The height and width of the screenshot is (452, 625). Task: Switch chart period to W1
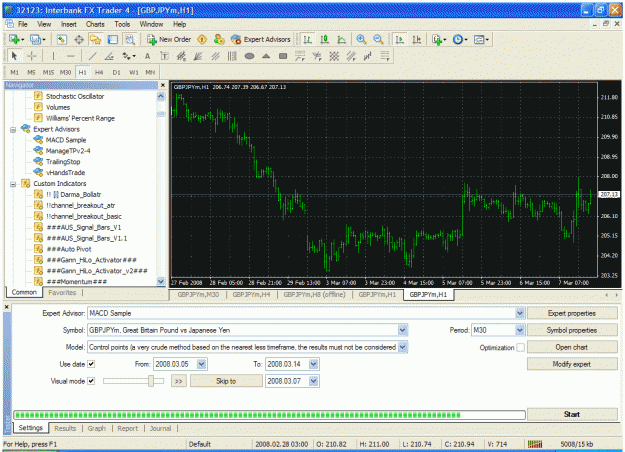click(x=134, y=72)
